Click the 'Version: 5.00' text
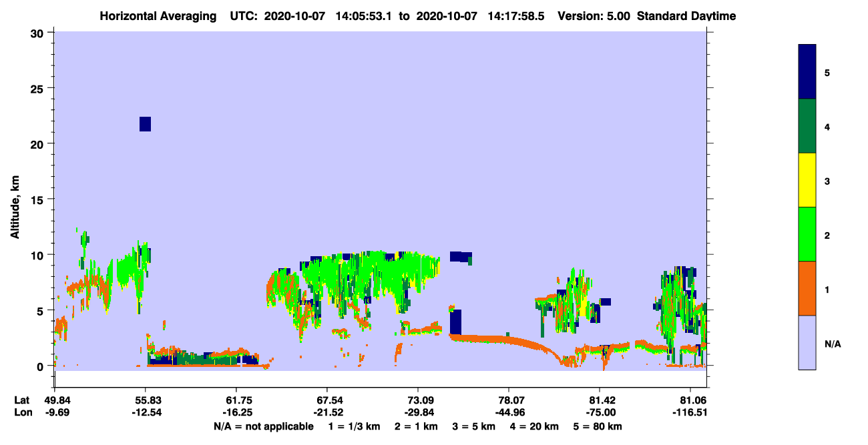 (x=596, y=16)
